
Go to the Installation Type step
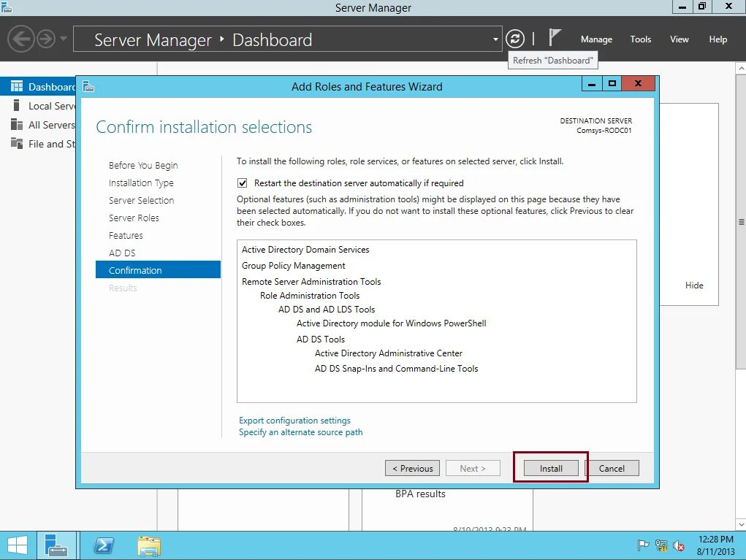click(141, 183)
